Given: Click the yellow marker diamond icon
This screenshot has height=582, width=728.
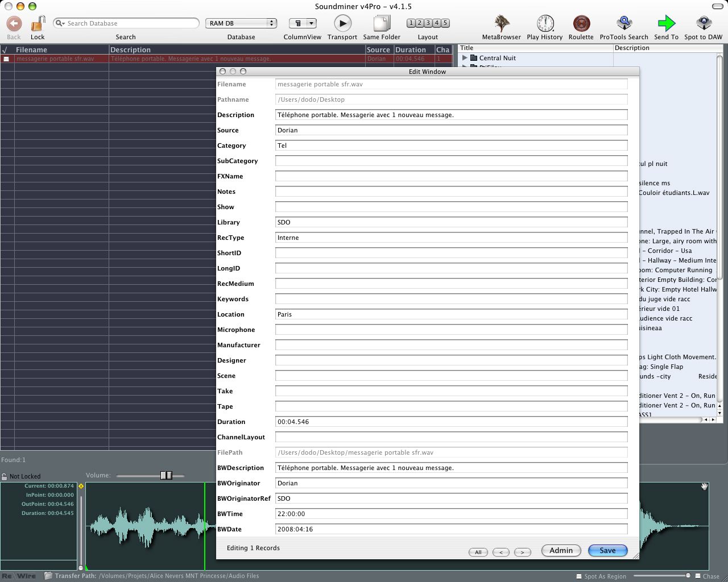Looking at the screenshot, I should point(81,486).
